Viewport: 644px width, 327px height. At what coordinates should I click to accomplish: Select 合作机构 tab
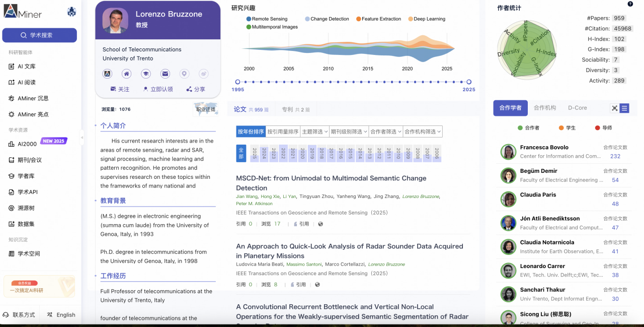tap(545, 108)
